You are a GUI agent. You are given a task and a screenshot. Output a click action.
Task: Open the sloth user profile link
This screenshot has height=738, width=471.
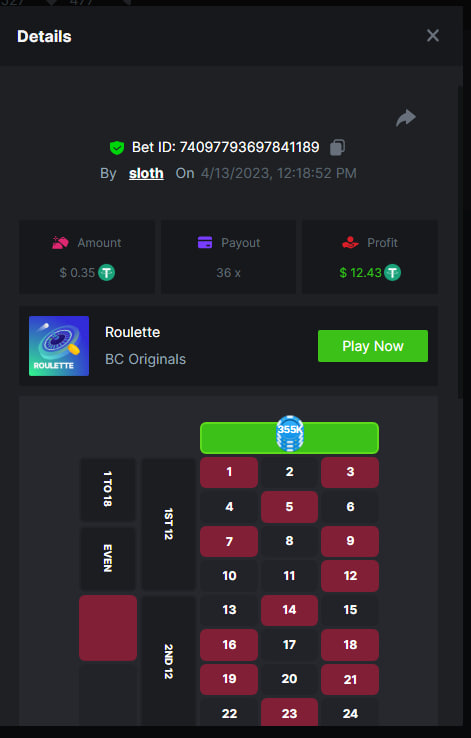click(146, 173)
